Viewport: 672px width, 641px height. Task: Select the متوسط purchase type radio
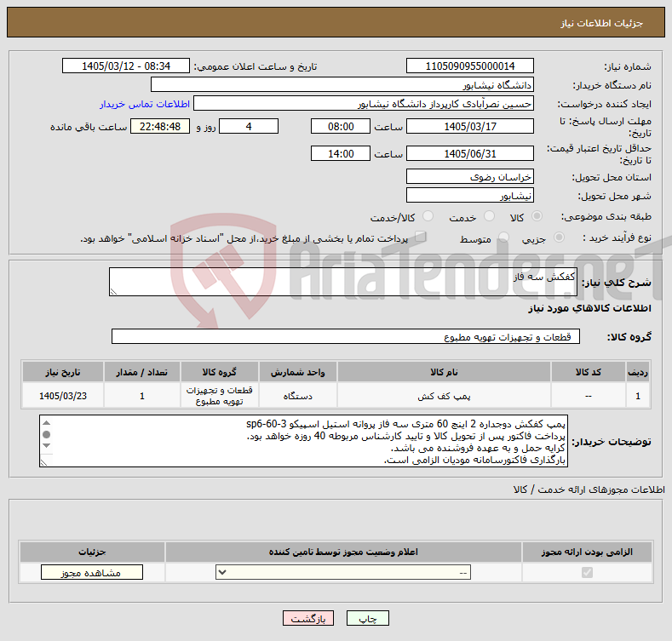point(503,238)
